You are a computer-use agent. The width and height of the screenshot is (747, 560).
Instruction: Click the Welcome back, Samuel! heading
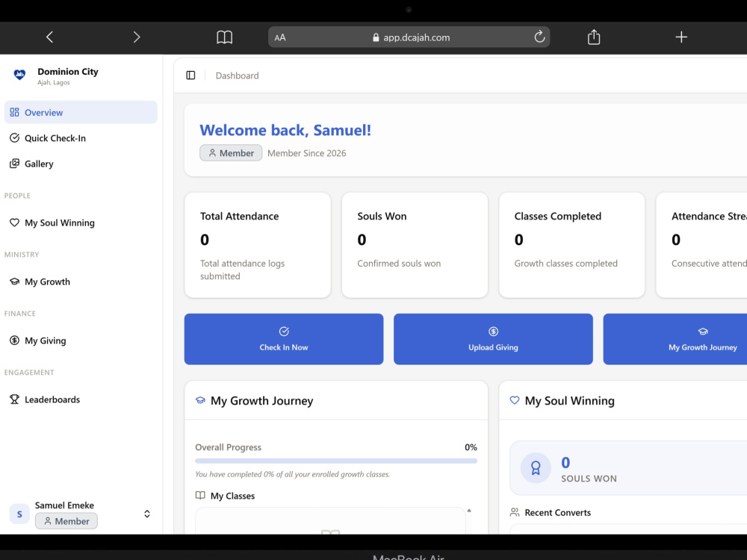tap(285, 130)
